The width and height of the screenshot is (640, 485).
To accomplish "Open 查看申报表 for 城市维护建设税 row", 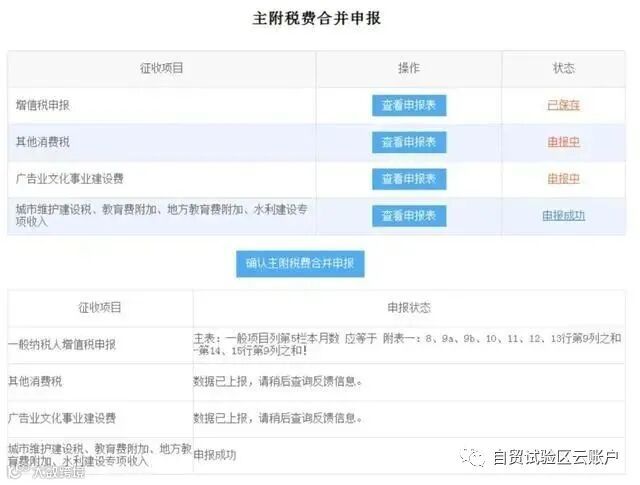I will pyautogui.click(x=409, y=216).
